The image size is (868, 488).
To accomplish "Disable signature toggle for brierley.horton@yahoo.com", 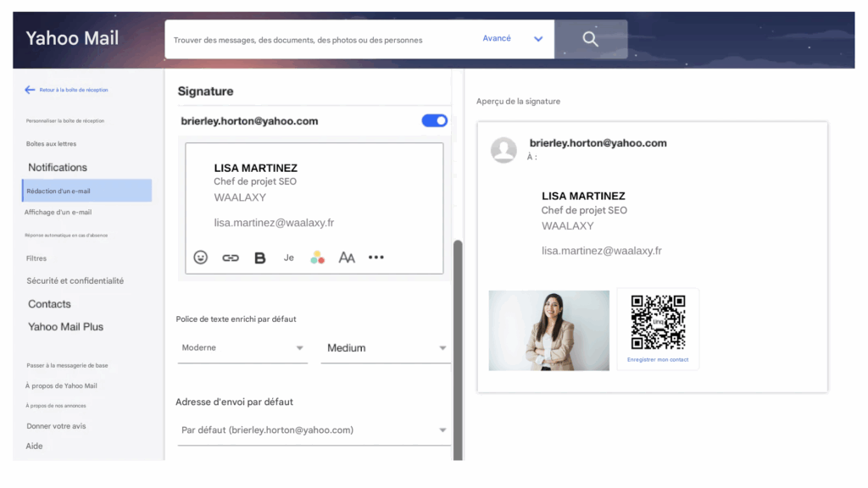I will (x=434, y=121).
